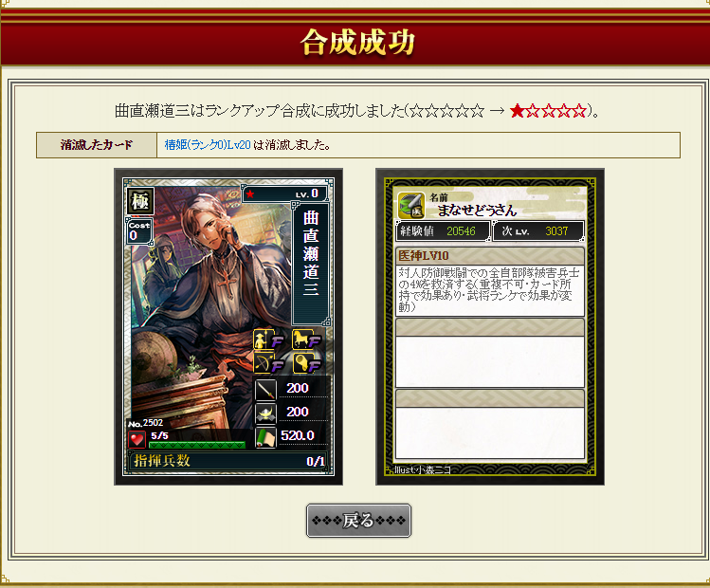This screenshot has width=710, height=588.
Task: Click the sword attack stat icon
Action: [x=265, y=390]
